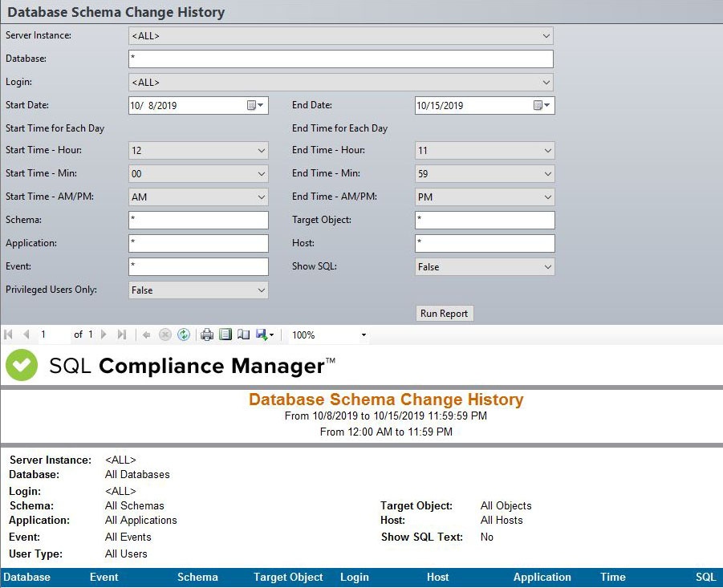Image resolution: width=723 pixels, height=588 pixels.
Task: Open the End Date calendar picker
Action: [542, 105]
